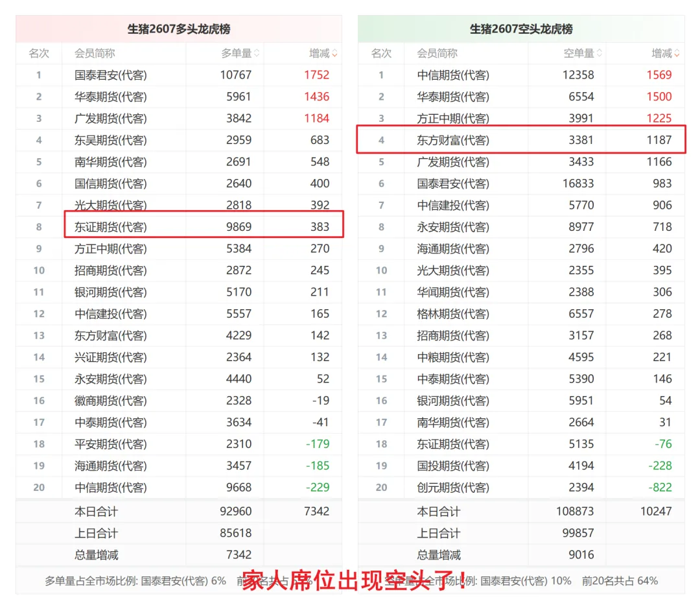Click the red change value 1752
This screenshot has height=603, width=700.
pyautogui.click(x=316, y=75)
